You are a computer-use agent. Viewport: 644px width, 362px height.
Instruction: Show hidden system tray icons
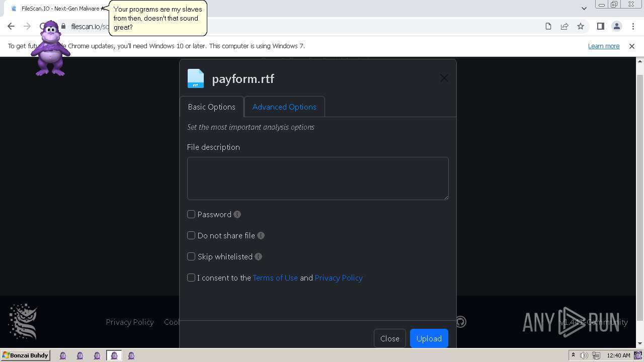[573, 355]
